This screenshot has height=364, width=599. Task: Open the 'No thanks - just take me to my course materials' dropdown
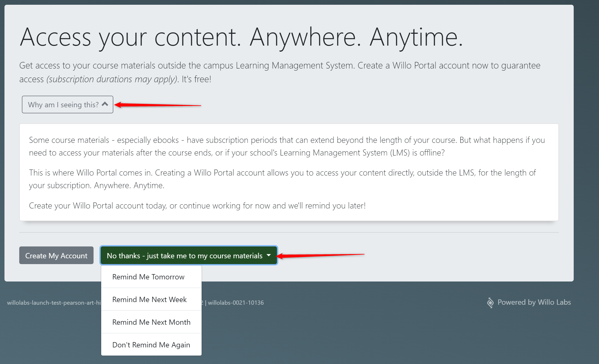coord(189,255)
